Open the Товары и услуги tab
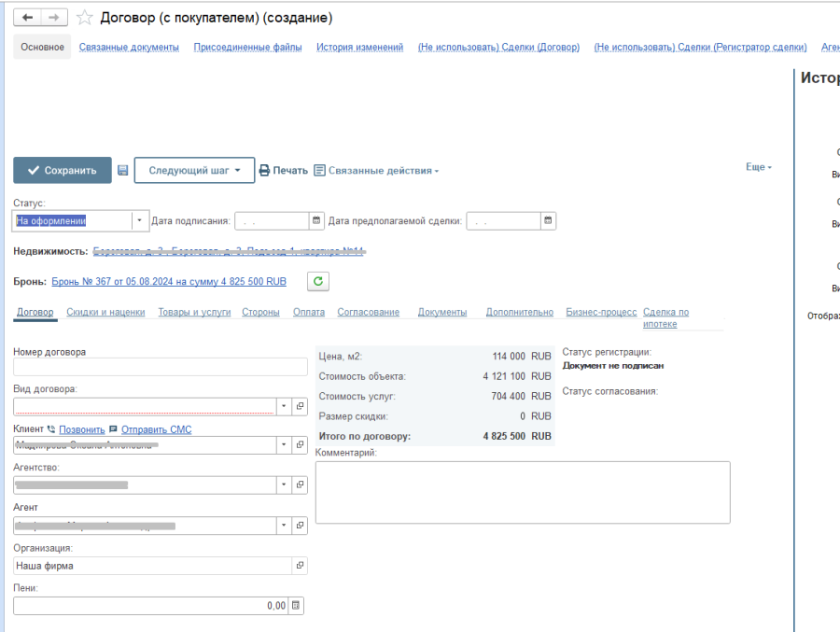The height and width of the screenshot is (632, 840). [x=194, y=313]
